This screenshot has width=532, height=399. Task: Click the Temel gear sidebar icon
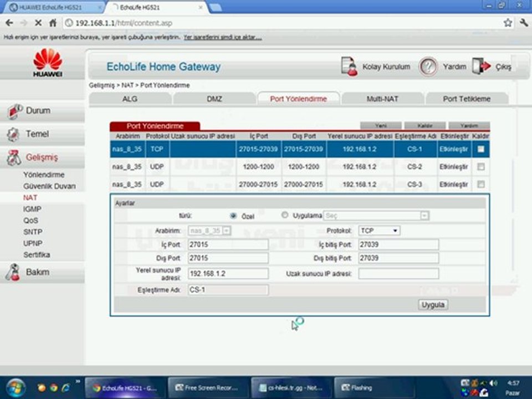click(x=13, y=134)
